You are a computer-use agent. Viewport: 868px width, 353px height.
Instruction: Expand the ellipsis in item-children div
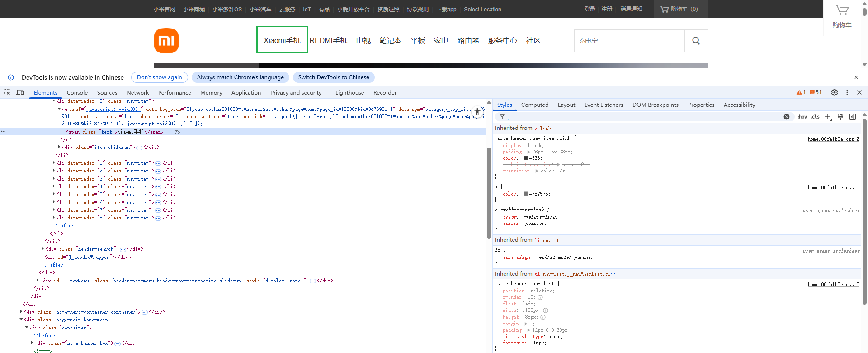point(139,148)
